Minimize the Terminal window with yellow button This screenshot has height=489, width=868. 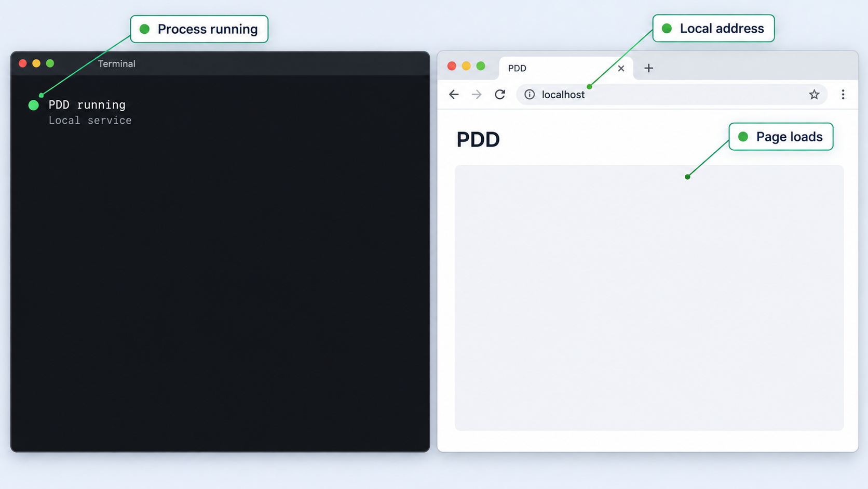coord(36,63)
